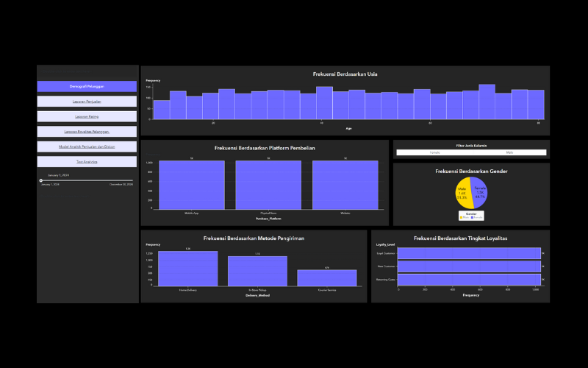This screenshot has height=368, width=588.
Task: Select the Mobile App bar
Action: pos(192,185)
